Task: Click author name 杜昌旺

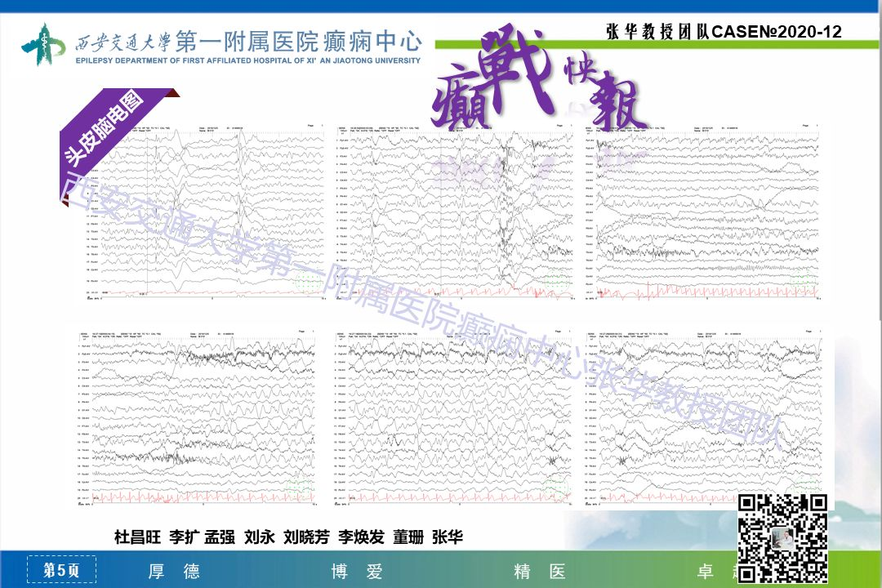Action: (137, 537)
